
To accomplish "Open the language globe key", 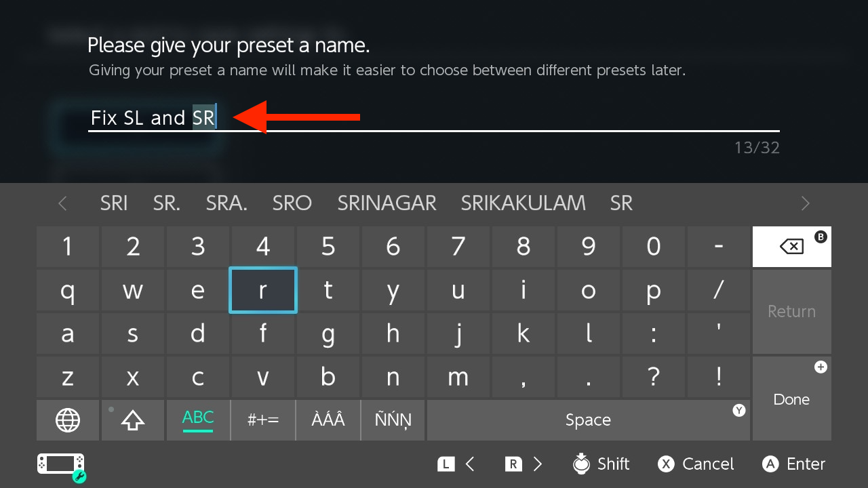I will (x=68, y=420).
